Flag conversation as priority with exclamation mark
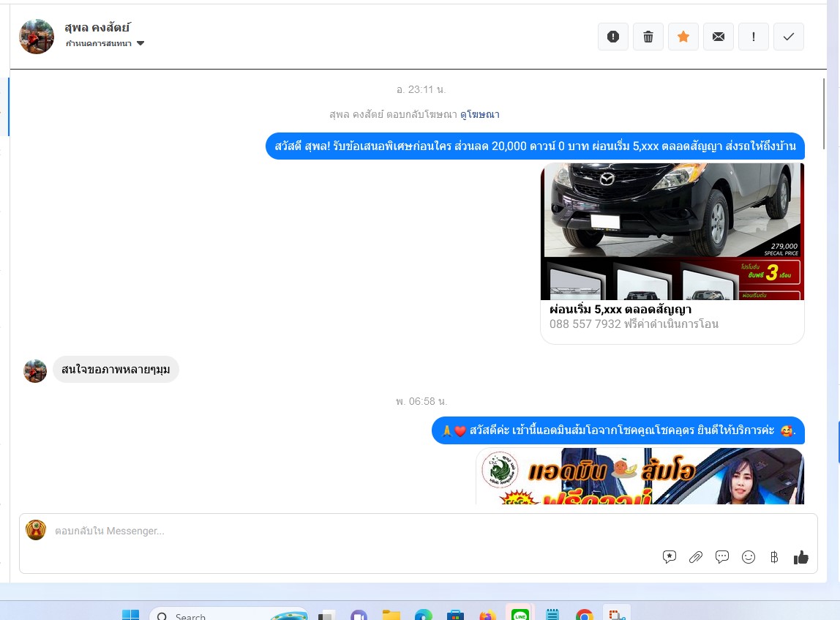Image resolution: width=840 pixels, height=620 pixels. 753,37
